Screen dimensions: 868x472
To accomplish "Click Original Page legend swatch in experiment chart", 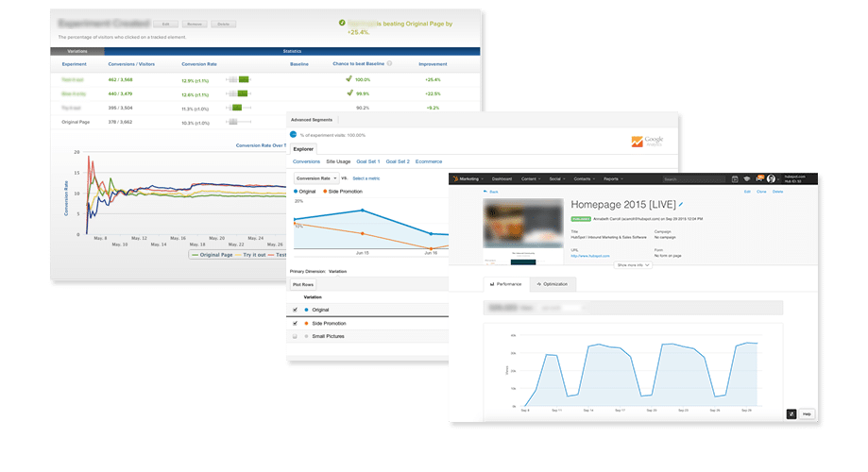I will pos(195,255).
